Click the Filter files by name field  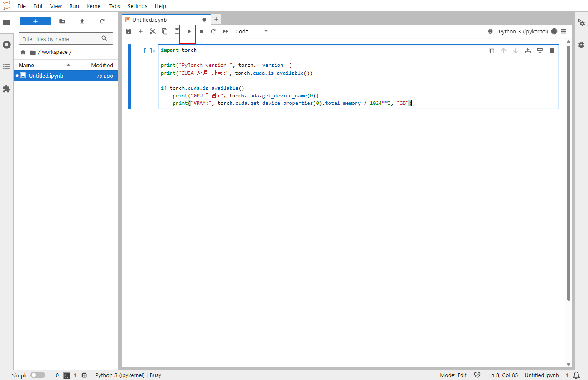pyautogui.click(x=66, y=39)
